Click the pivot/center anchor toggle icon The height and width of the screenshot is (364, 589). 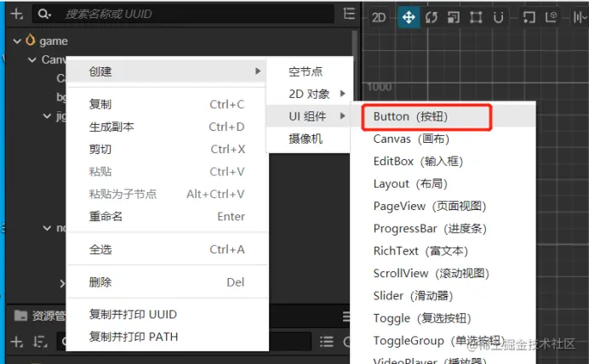529,17
